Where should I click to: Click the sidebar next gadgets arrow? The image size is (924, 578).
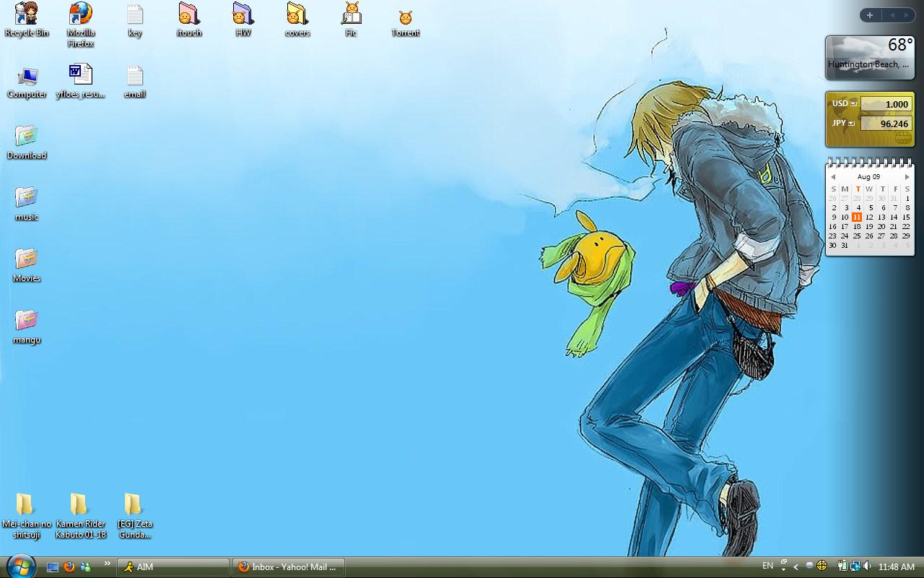coord(906,15)
